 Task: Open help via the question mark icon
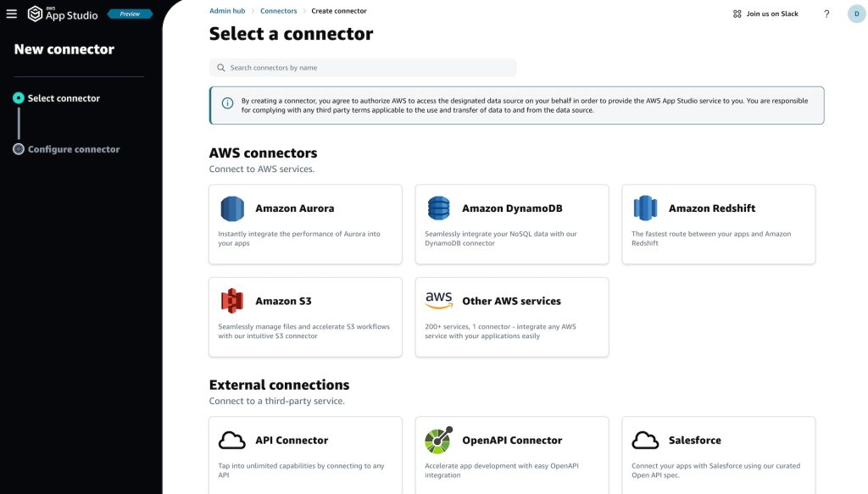[826, 14]
